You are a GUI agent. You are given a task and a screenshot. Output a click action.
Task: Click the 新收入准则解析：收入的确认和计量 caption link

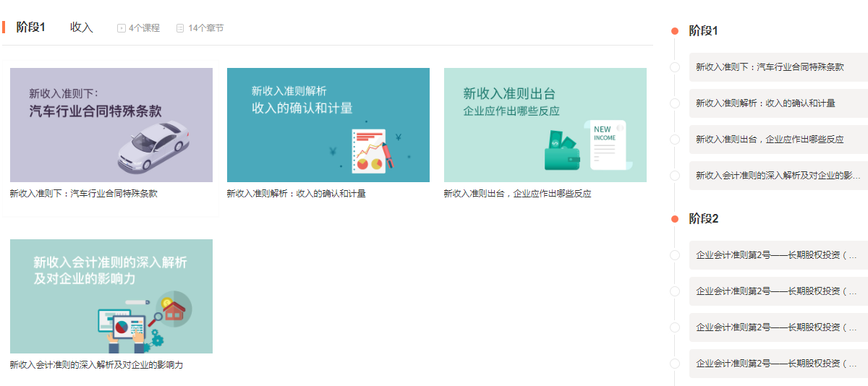pos(296,194)
